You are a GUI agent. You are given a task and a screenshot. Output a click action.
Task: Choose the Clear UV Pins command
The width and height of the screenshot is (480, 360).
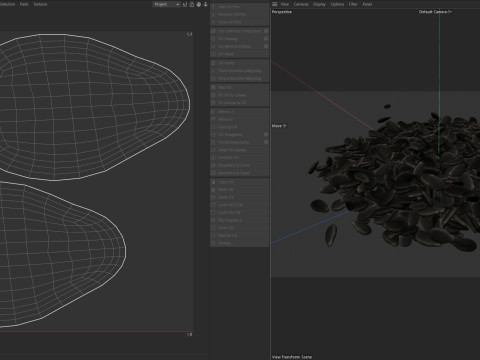pos(240,22)
